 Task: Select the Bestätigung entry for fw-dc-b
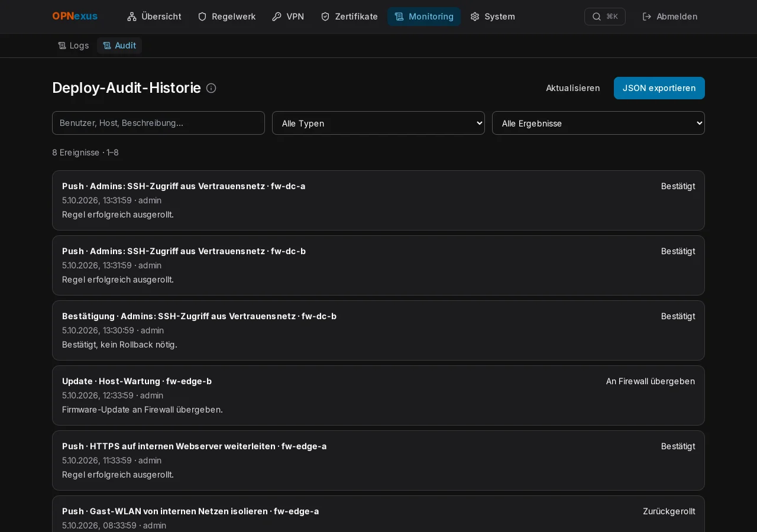[378, 330]
